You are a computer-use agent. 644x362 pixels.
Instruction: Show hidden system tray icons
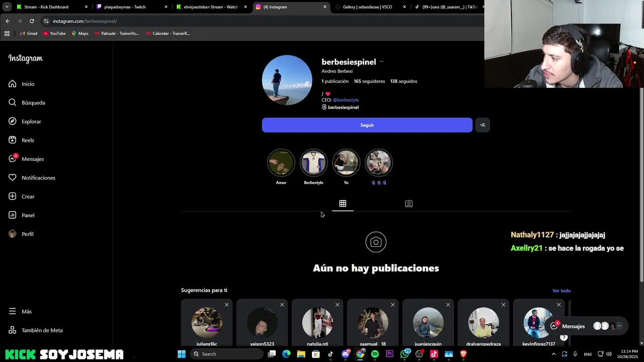(x=553, y=354)
